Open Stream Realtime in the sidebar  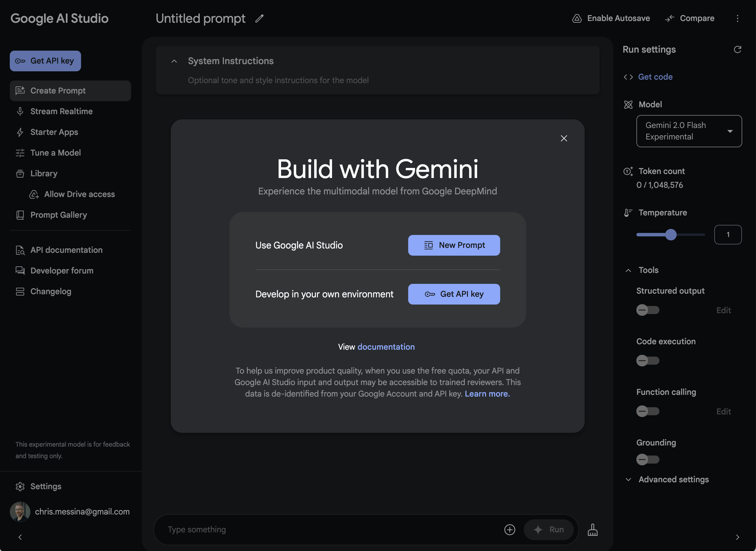pyautogui.click(x=61, y=111)
